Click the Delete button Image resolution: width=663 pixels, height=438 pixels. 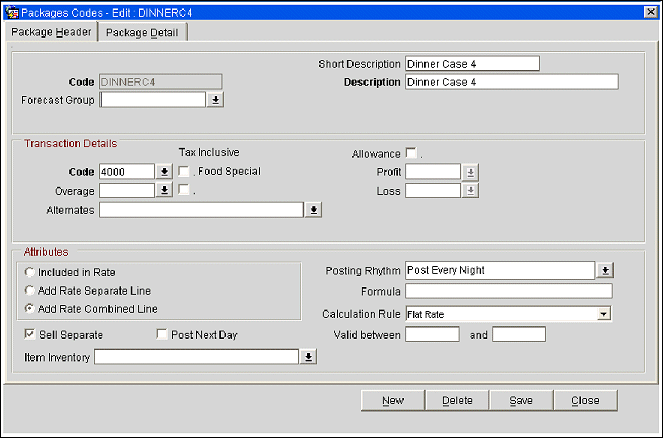pos(457,400)
